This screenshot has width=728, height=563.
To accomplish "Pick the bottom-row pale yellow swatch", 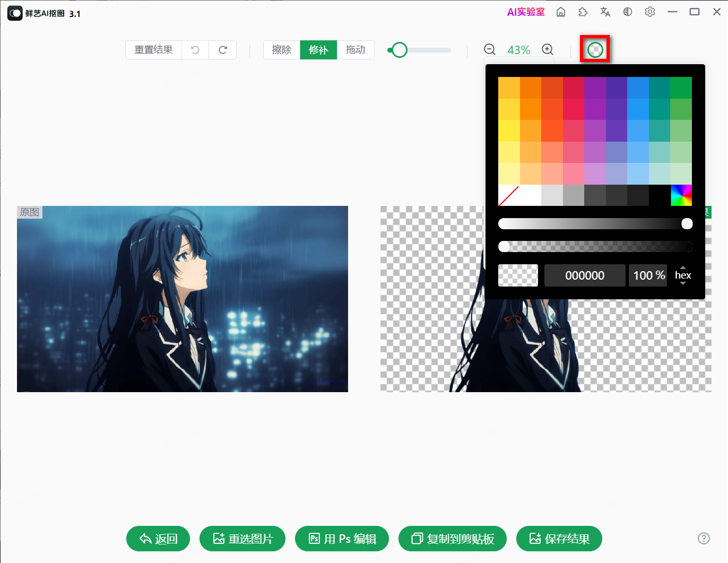I will (509, 174).
